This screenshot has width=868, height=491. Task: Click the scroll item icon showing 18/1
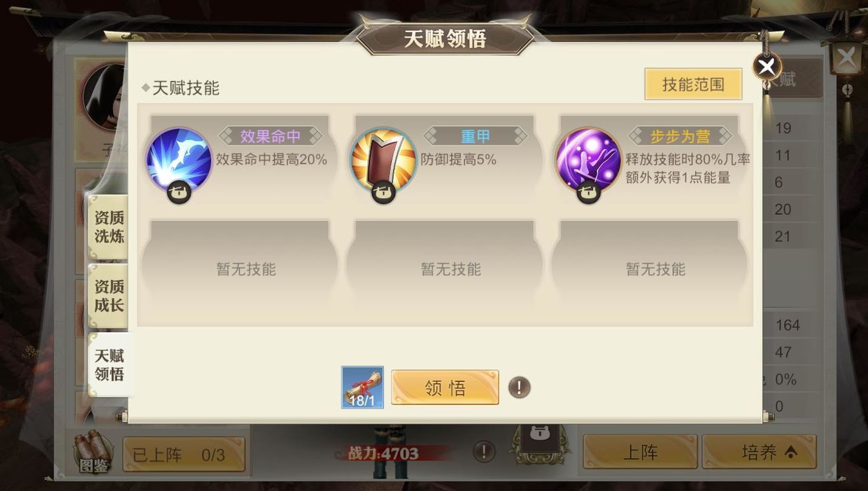(x=362, y=387)
